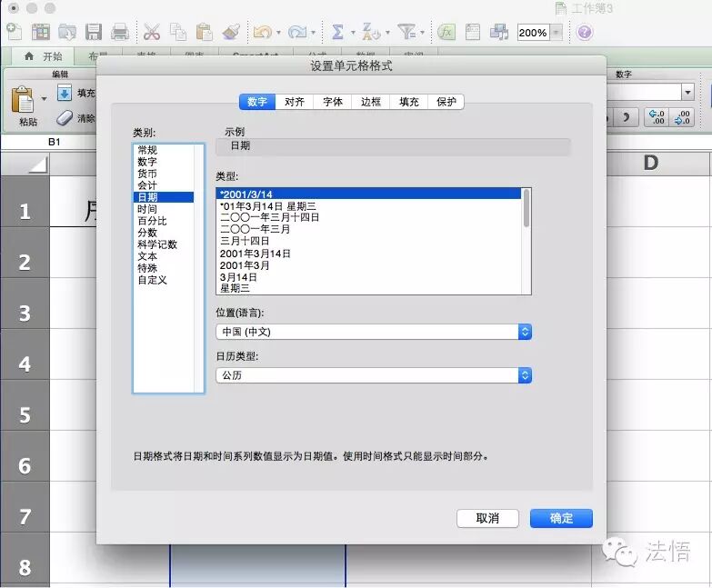Image resolution: width=712 pixels, height=588 pixels.
Task: Click the Paste clipboard toolbar icon
Action: (205, 32)
